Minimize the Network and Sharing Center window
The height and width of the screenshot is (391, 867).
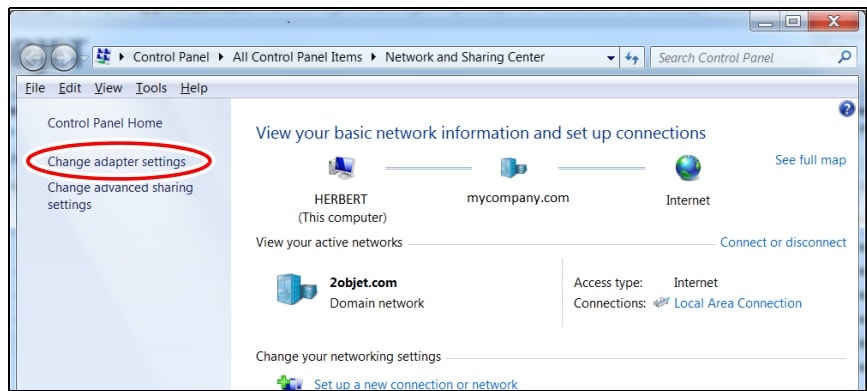click(x=766, y=22)
